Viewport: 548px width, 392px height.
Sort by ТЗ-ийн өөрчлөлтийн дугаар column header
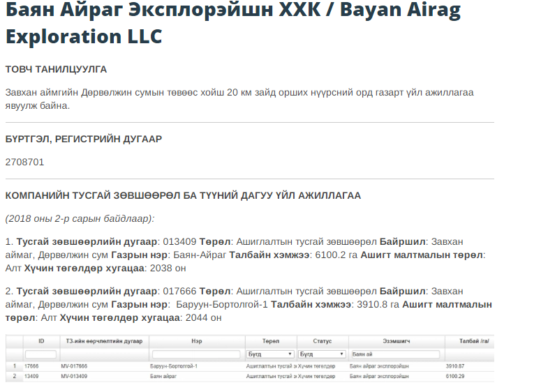point(103,341)
